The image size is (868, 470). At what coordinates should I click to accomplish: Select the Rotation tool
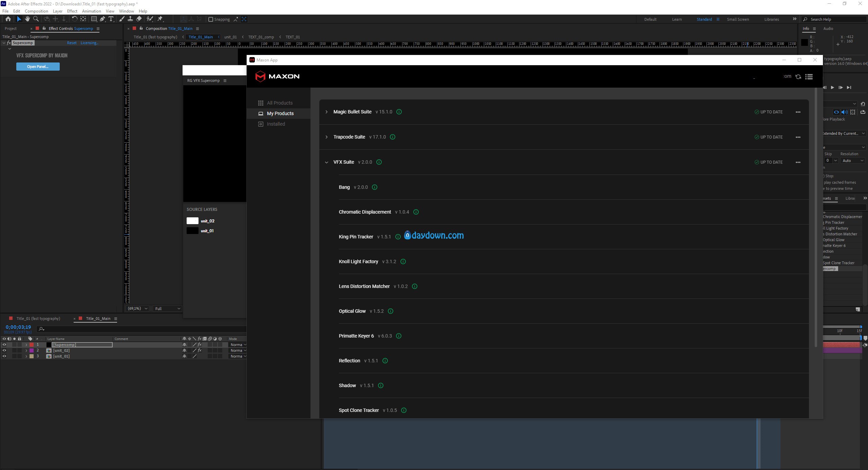coord(75,19)
